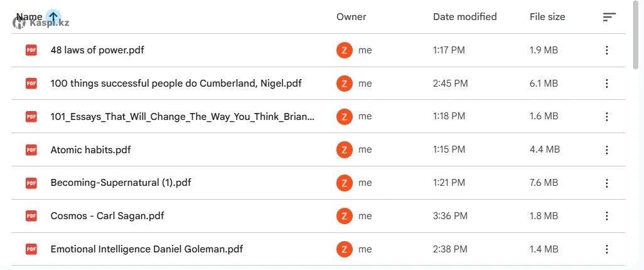Open more actions for 48 laws of power.pdf

606,50
